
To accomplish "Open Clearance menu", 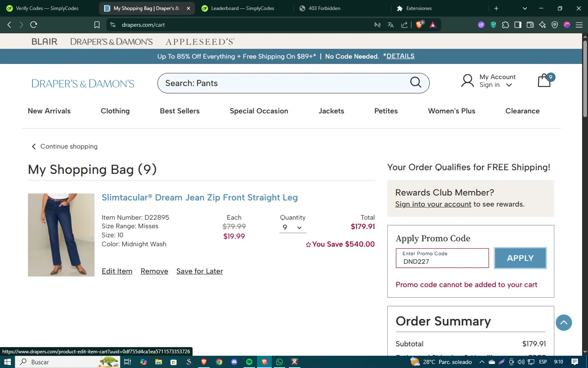I will point(523,111).
